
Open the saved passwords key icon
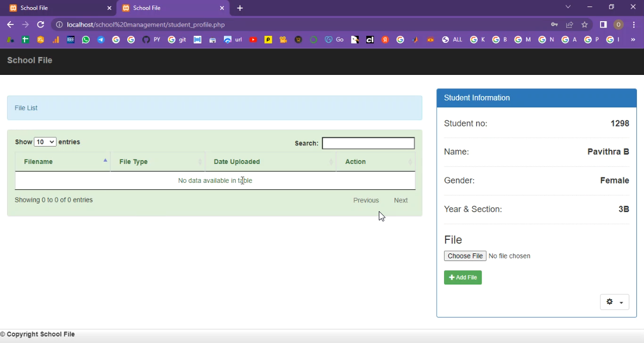click(x=554, y=24)
